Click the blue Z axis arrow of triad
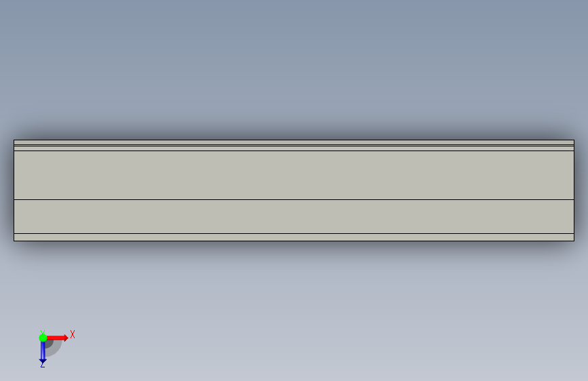The image size is (588, 381). tap(43, 352)
